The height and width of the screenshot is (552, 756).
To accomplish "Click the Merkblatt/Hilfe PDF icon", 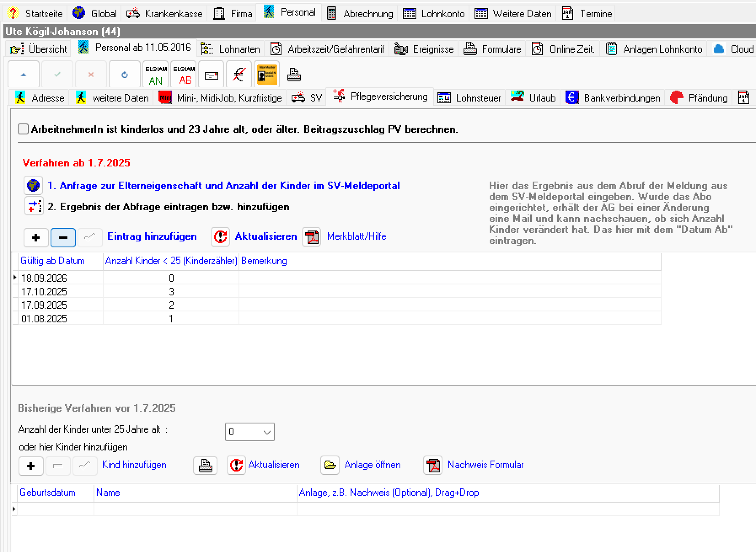I will [311, 237].
